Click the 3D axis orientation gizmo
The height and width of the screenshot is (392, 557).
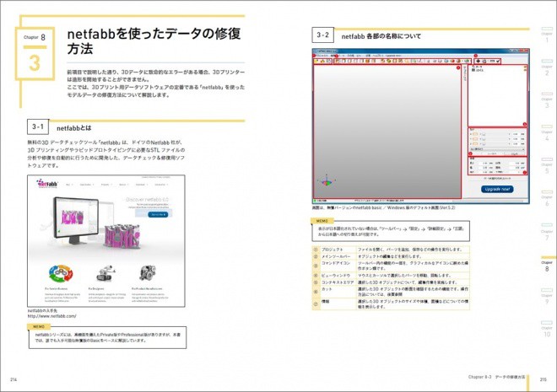(x=327, y=181)
